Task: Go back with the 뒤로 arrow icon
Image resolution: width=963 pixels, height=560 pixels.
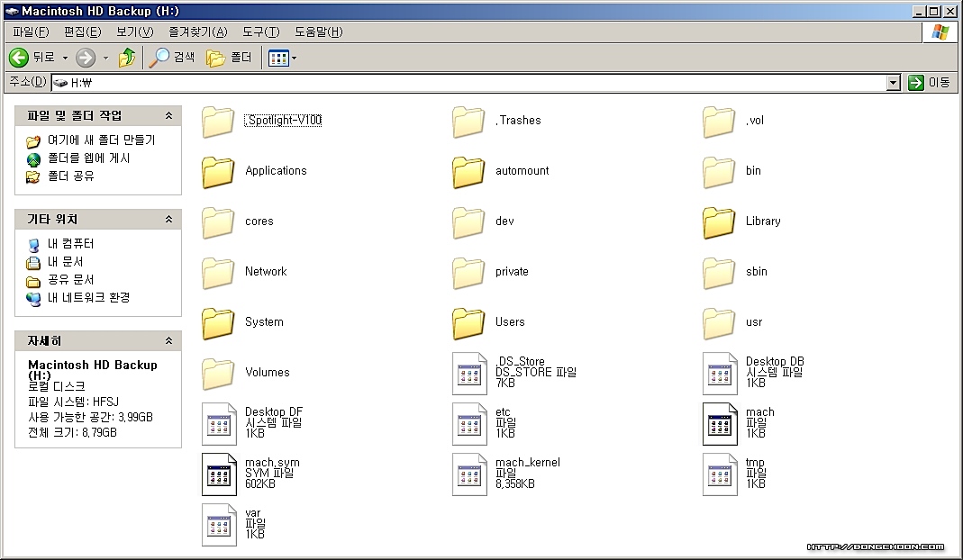Action: 19,58
